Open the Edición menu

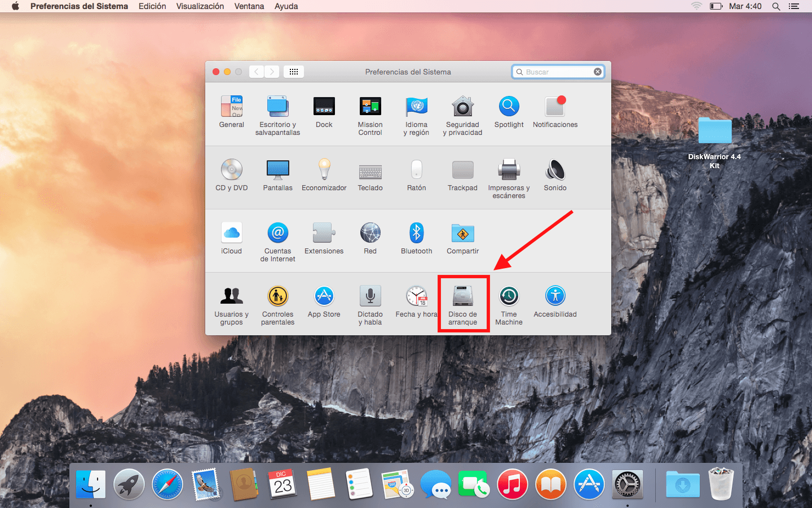tap(152, 6)
